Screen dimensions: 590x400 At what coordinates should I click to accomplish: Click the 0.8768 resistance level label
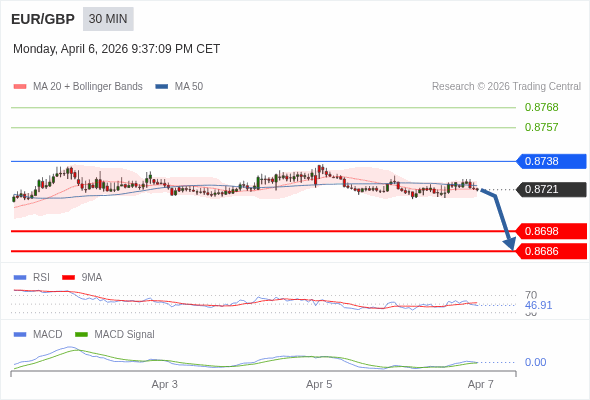541,107
